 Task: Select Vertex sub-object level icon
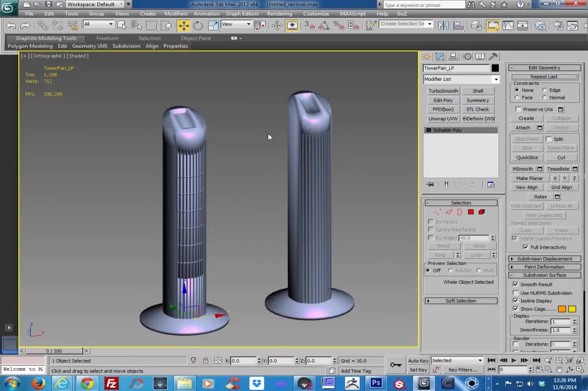[437, 212]
